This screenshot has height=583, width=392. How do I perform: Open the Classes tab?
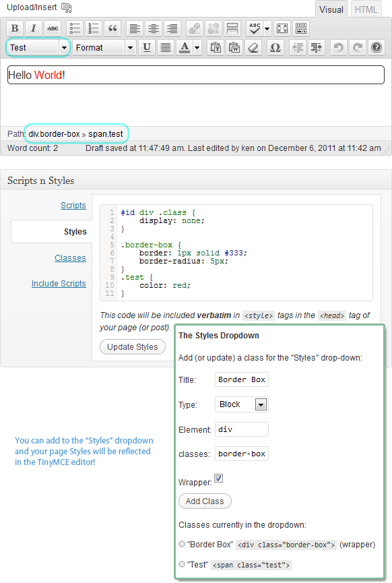[x=70, y=258]
